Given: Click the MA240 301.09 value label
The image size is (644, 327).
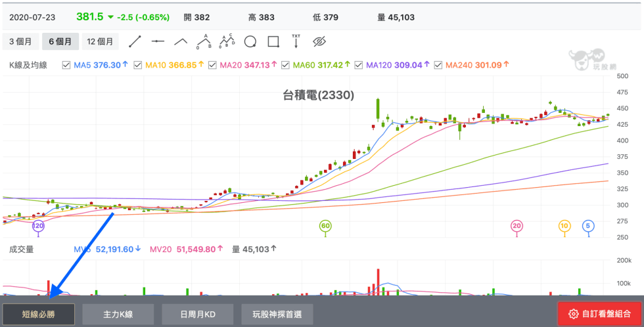Looking at the screenshot, I should (x=477, y=65).
